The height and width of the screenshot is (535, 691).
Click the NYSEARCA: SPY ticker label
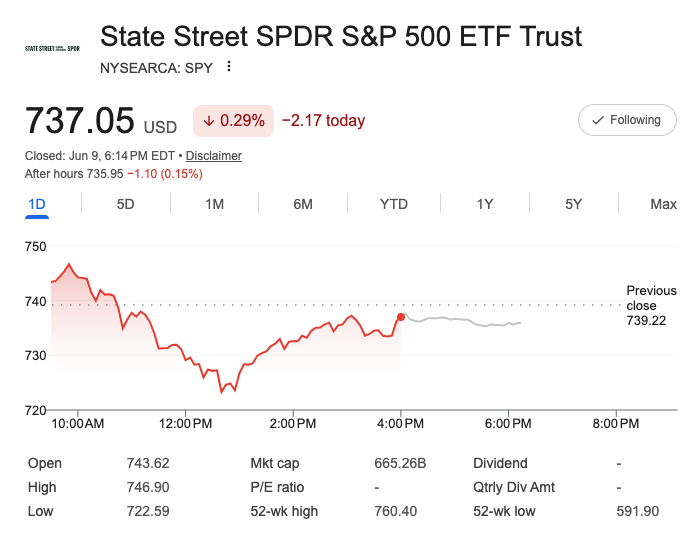tap(156, 68)
